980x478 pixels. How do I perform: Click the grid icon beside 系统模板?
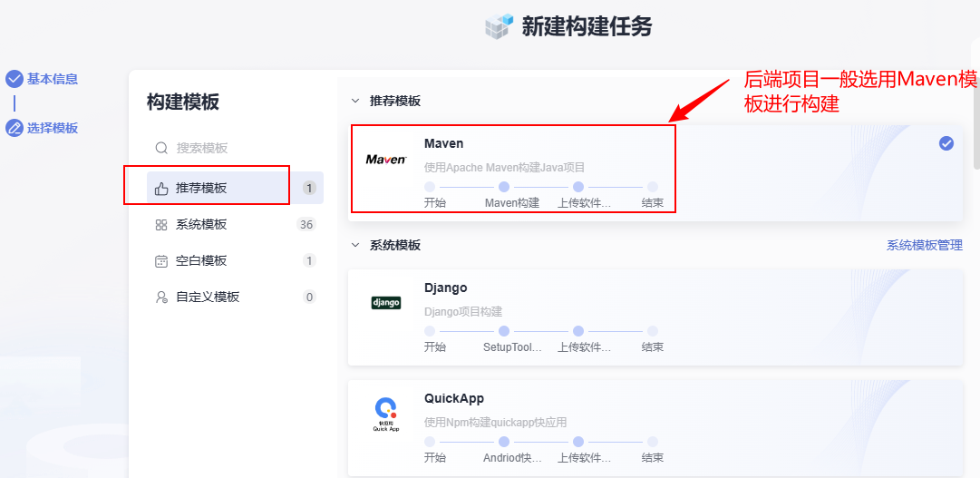click(x=161, y=225)
